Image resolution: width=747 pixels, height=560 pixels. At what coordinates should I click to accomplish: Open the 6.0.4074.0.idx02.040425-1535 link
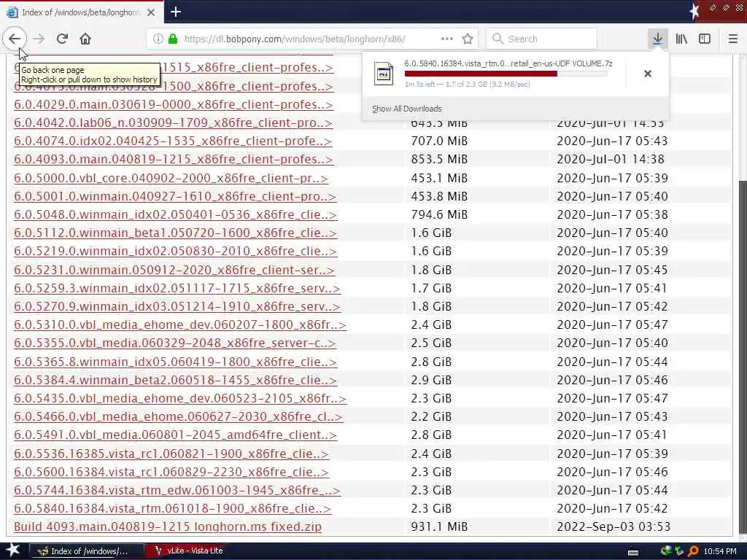tap(172, 141)
